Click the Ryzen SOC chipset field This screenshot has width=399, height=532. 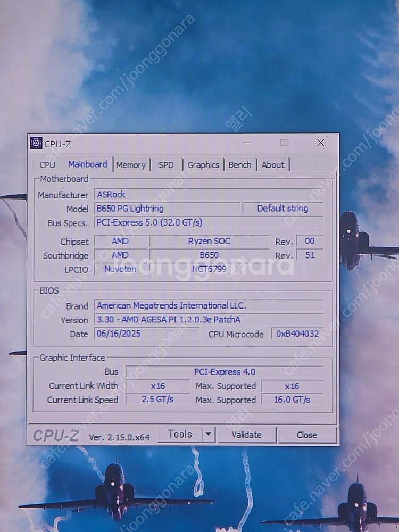click(x=209, y=241)
